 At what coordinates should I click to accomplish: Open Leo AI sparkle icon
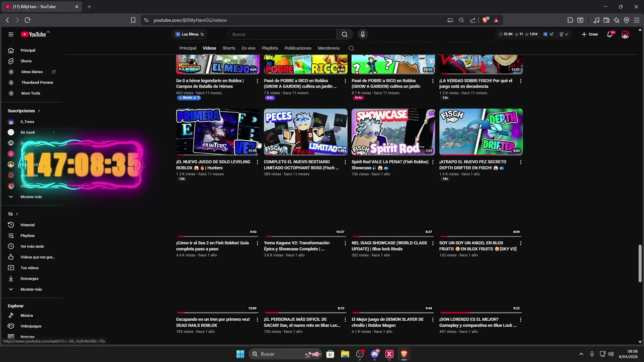(616, 20)
